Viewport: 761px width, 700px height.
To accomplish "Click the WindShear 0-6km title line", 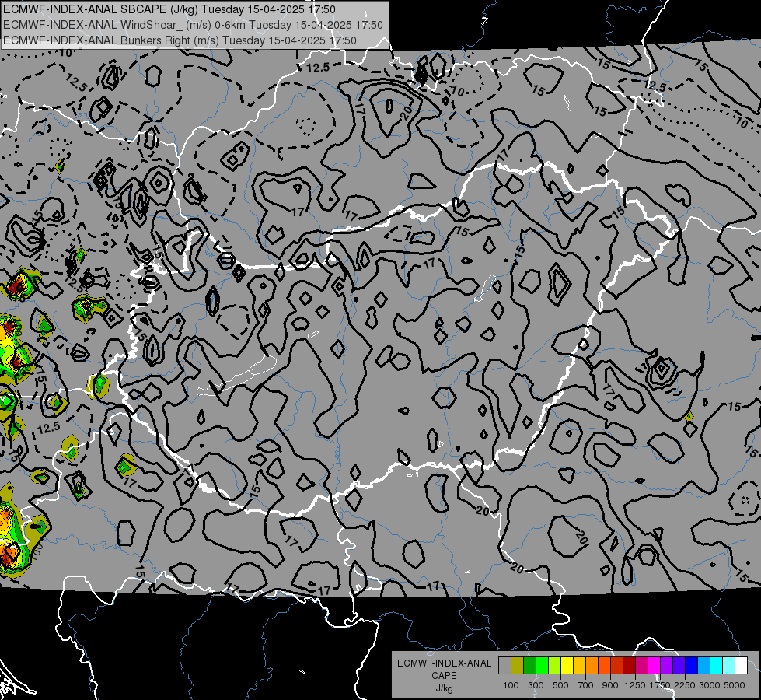I will [x=193, y=25].
